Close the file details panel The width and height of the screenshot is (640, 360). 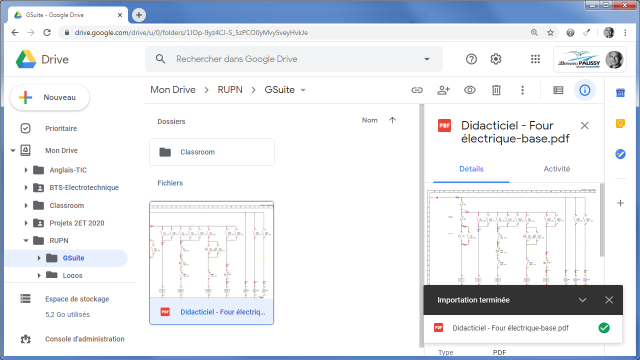point(584,126)
